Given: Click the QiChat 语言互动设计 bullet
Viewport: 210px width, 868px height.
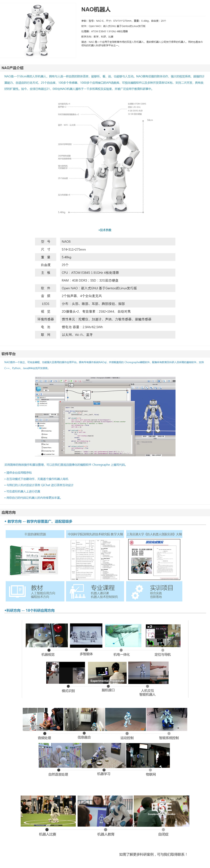Looking at the screenshot, I should (39, 485).
